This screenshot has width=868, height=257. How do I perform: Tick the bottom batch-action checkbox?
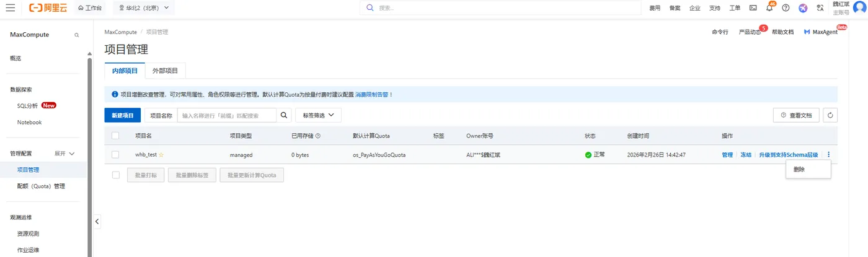115,175
